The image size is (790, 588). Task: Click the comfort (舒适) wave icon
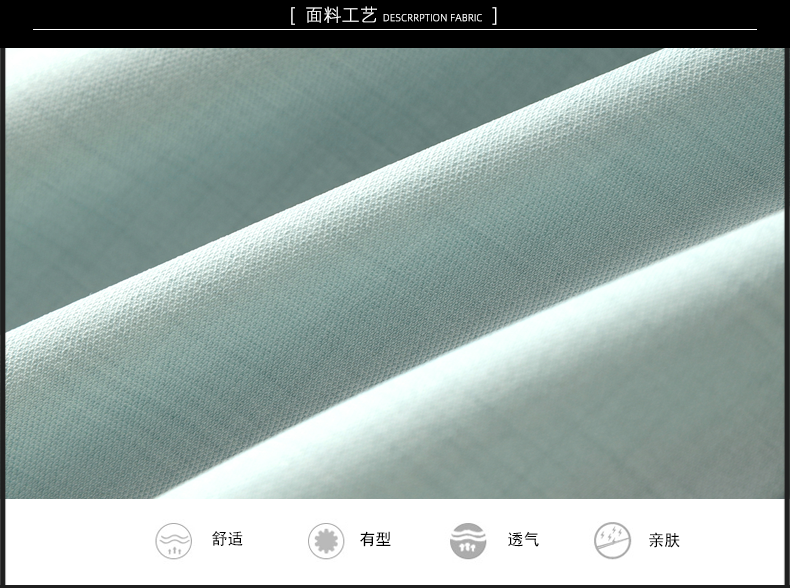point(173,540)
